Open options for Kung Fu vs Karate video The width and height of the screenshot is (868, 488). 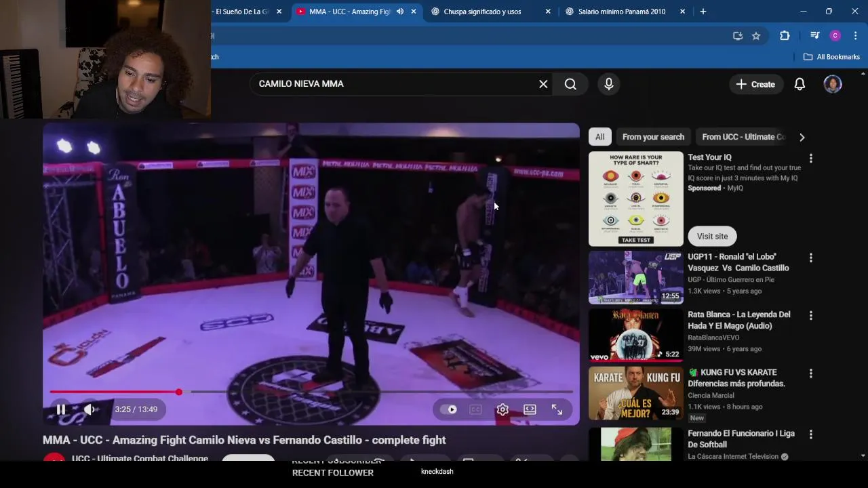point(810,373)
